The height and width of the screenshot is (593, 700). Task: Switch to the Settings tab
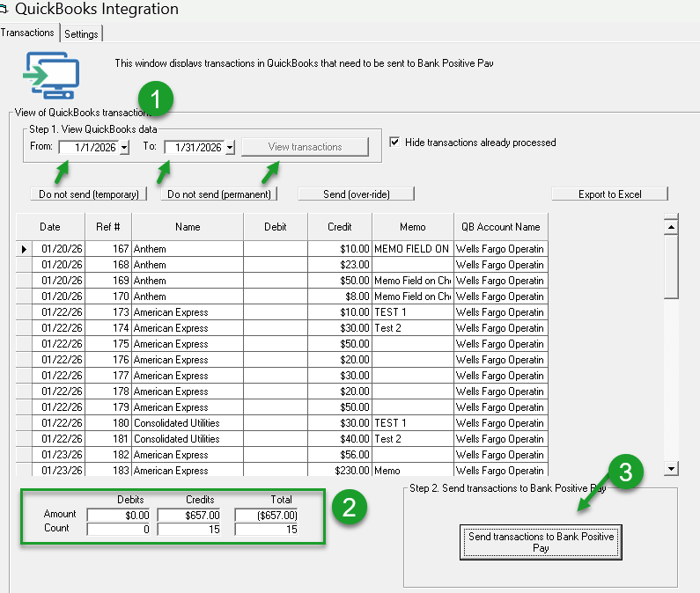tap(82, 33)
